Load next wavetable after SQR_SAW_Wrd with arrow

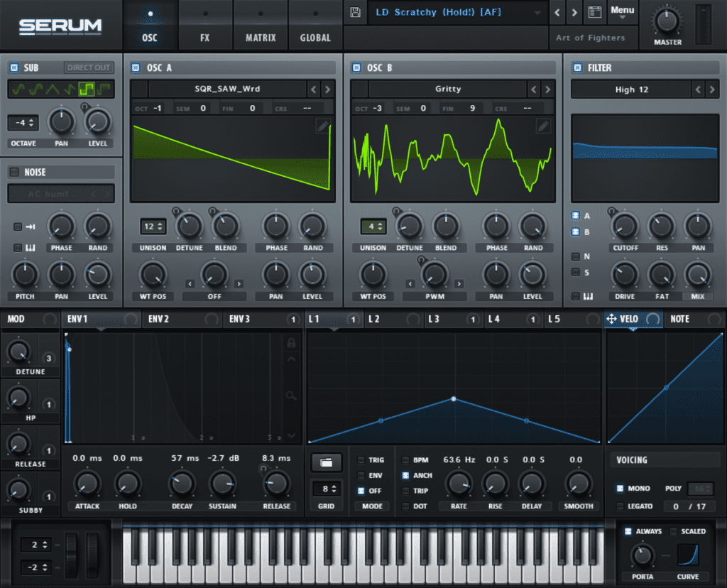[328, 89]
